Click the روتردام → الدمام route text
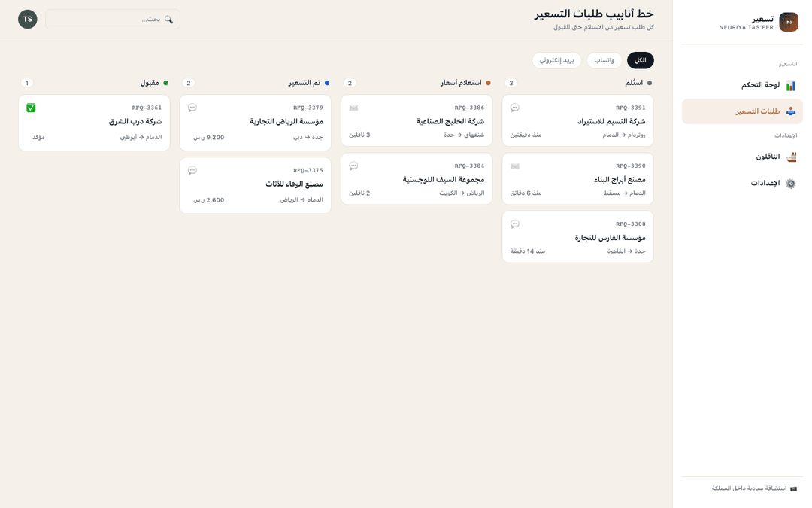 [624, 135]
